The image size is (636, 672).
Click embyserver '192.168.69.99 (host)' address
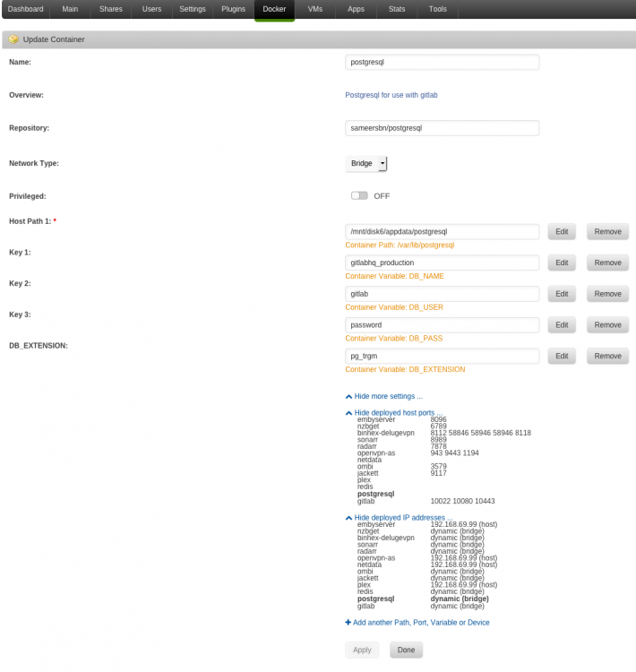click(464, 524)
